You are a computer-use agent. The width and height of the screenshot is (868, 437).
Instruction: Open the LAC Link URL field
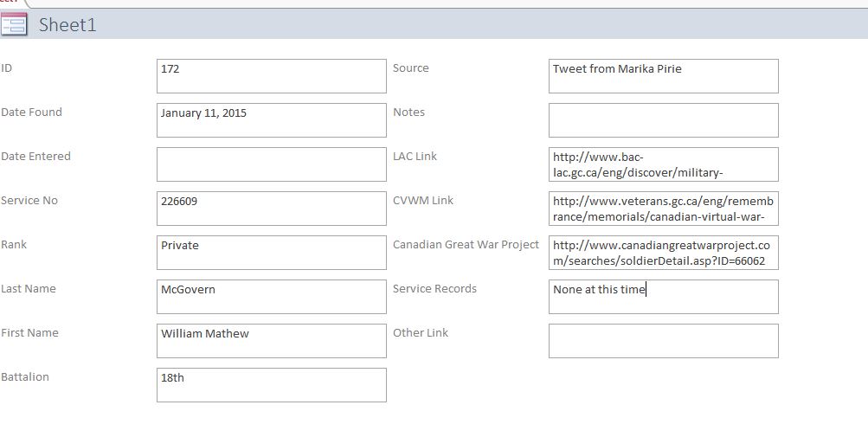pyautogui.click(x=663, y=164)
